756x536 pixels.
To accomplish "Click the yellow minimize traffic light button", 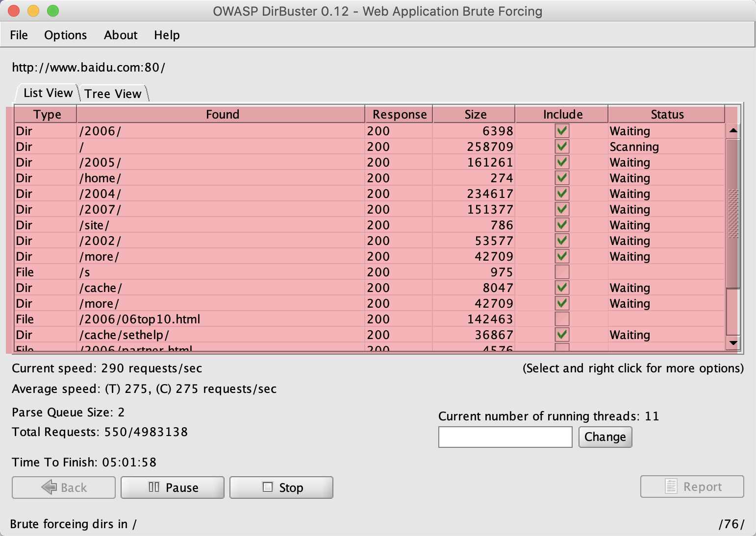I will tap(33, 10).
